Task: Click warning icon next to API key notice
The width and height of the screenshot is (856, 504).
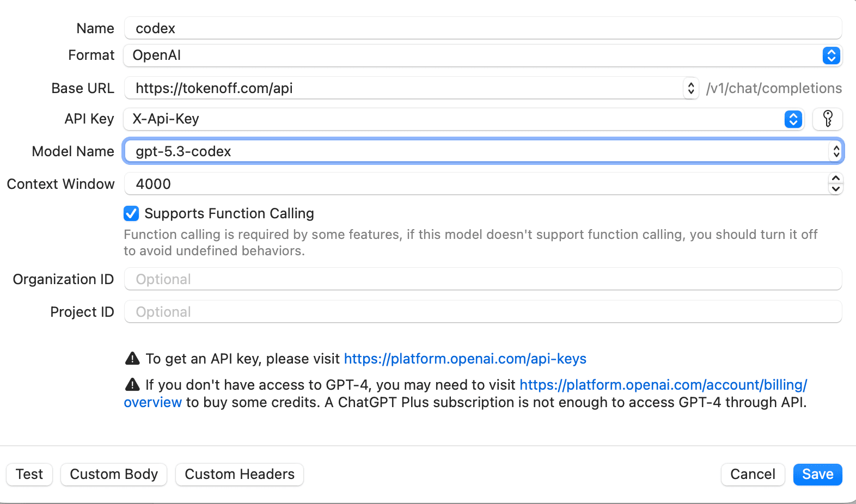Action: [132, 358]
